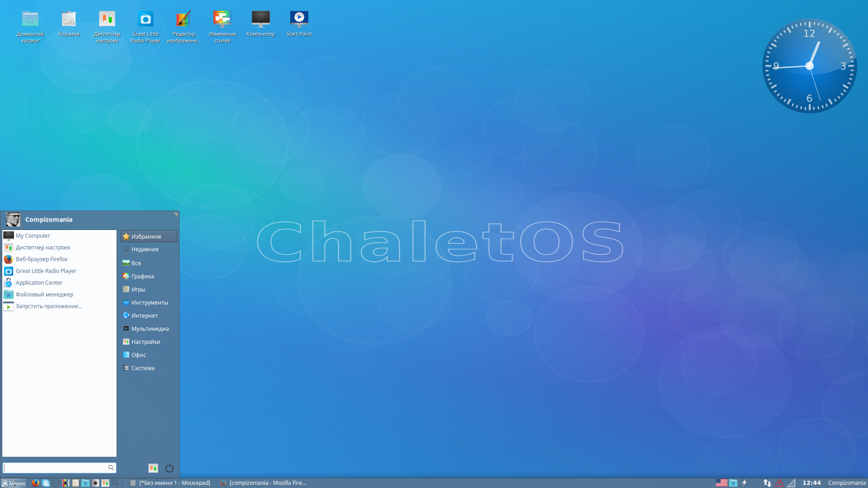
Task: Open Файловый менеджер from menu favorites
Action: click(60, 294)
